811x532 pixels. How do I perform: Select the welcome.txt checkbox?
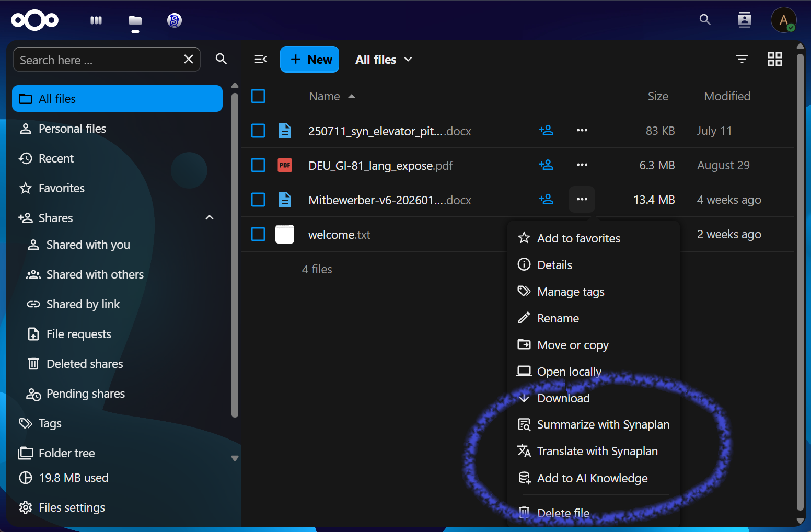pyautogui.click(x=258, y=234)
